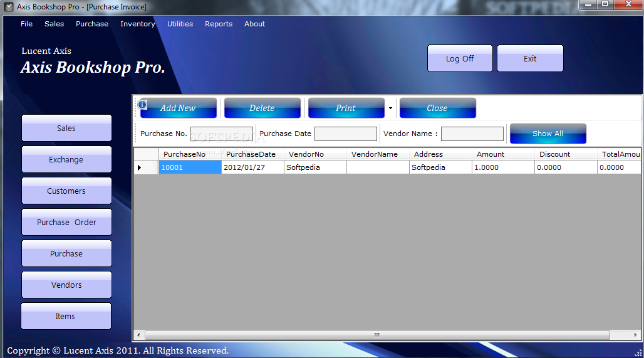Open the Print dropdown arrow

click(x=390, y=108)
